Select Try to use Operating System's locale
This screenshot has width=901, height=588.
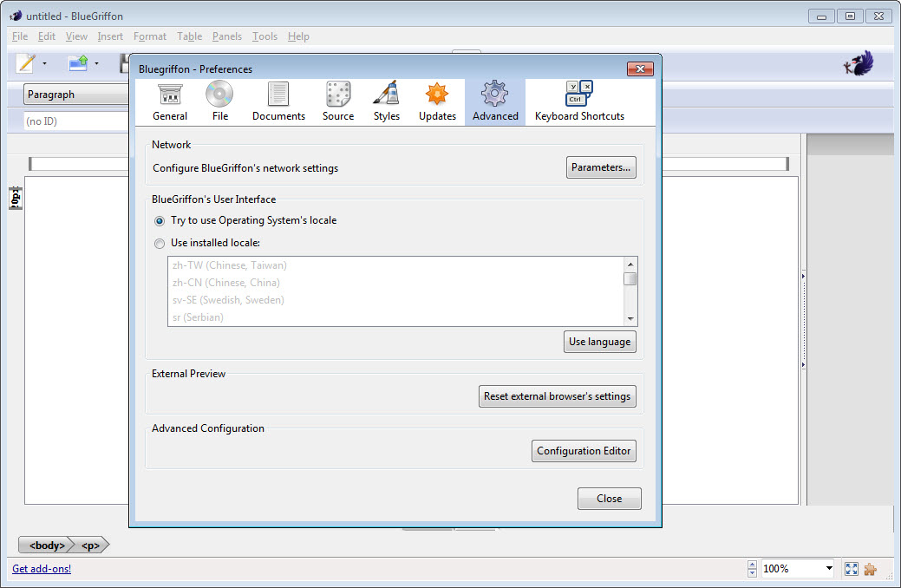tap(160, 221)
